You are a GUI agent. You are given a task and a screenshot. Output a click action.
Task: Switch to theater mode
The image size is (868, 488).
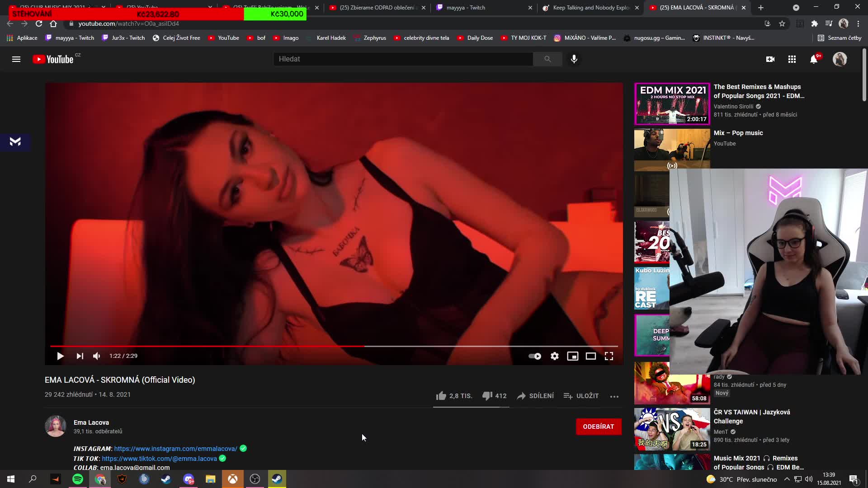point(591,356)
